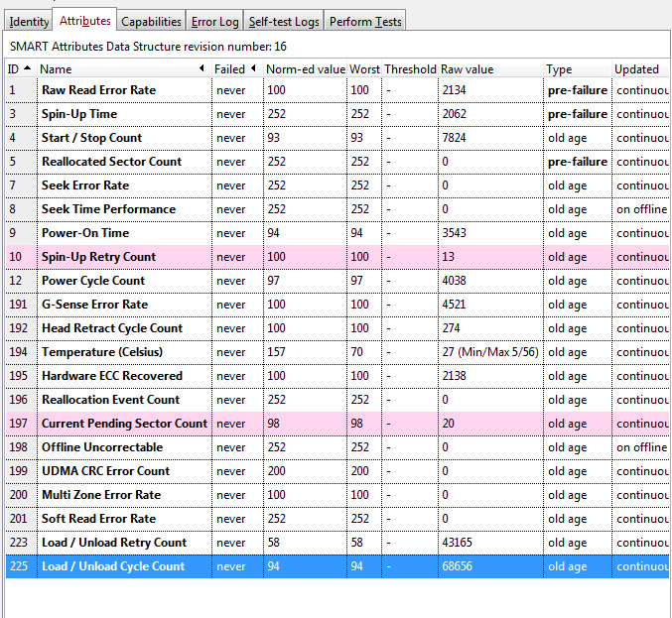The width and height of the screenshot is (672, 618).
Task: Open the Capabilities tab
Action: (x=151, y=22)
